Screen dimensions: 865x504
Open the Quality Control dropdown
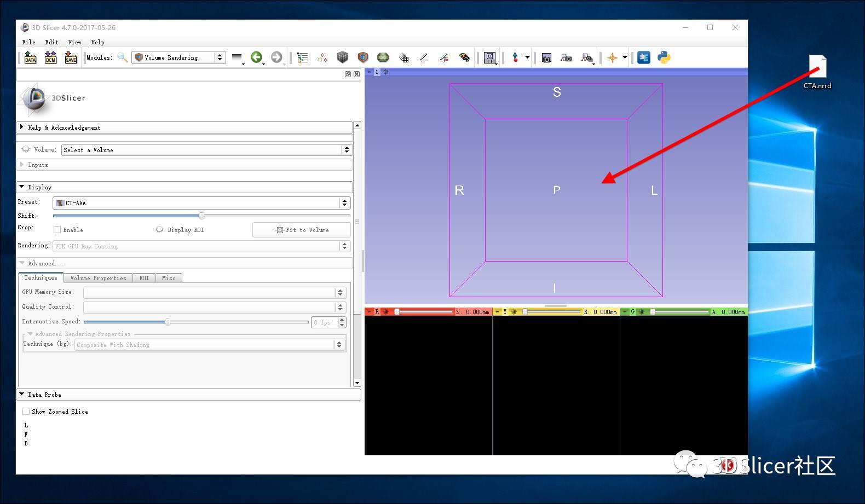click(215, 307)
